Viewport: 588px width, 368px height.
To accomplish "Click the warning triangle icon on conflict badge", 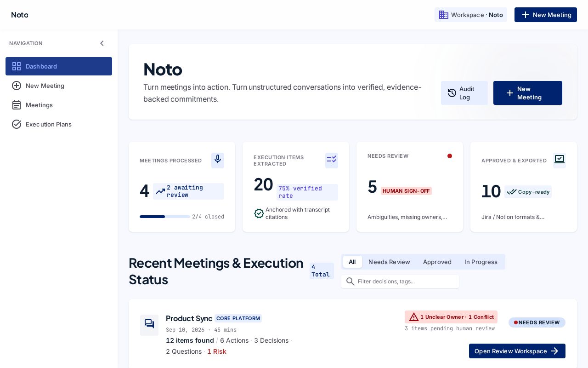I will (414, 317).
